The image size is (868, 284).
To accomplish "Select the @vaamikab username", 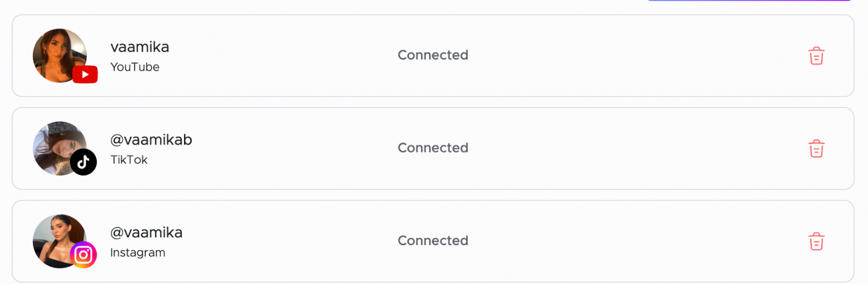I will click(151, 140).
